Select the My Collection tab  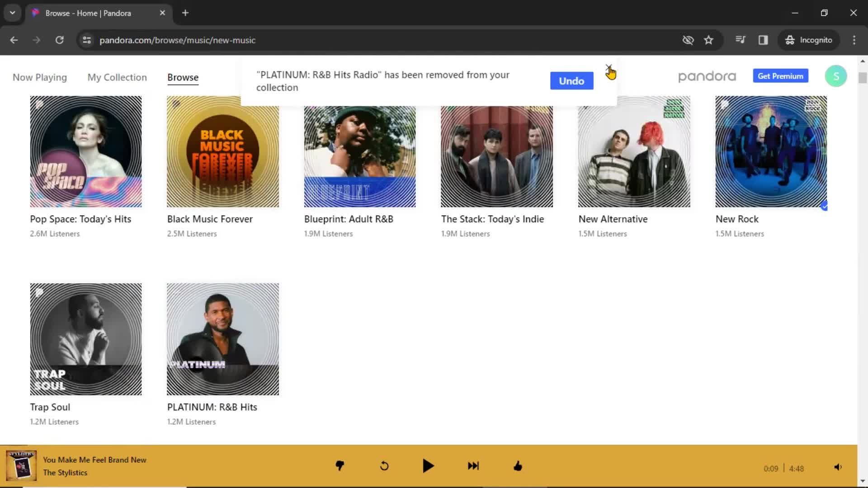117,77
